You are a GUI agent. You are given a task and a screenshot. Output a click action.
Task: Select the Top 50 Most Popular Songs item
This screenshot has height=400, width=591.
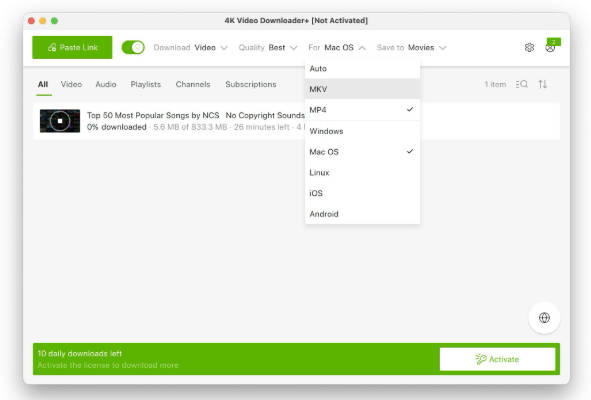pyautogui.click(x=296, y=121)
